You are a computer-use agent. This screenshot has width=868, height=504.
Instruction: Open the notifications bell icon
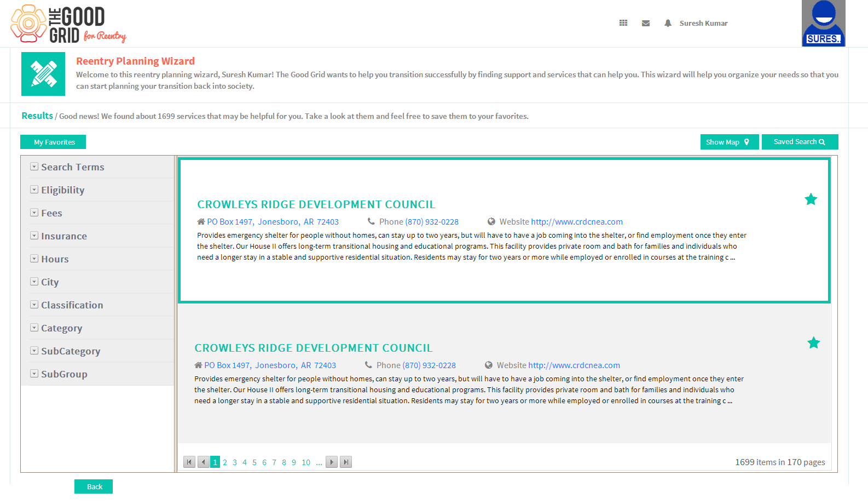(x=668, y=23)
